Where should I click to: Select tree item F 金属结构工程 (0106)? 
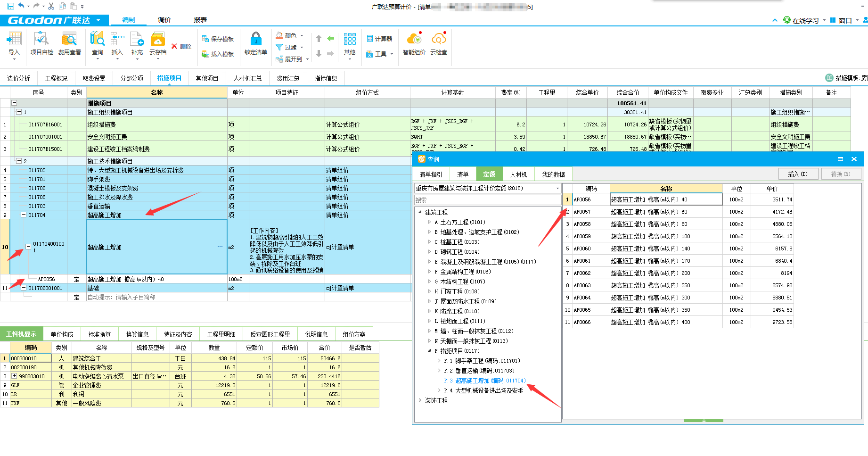pyautogui.click(x=463, y=272)
